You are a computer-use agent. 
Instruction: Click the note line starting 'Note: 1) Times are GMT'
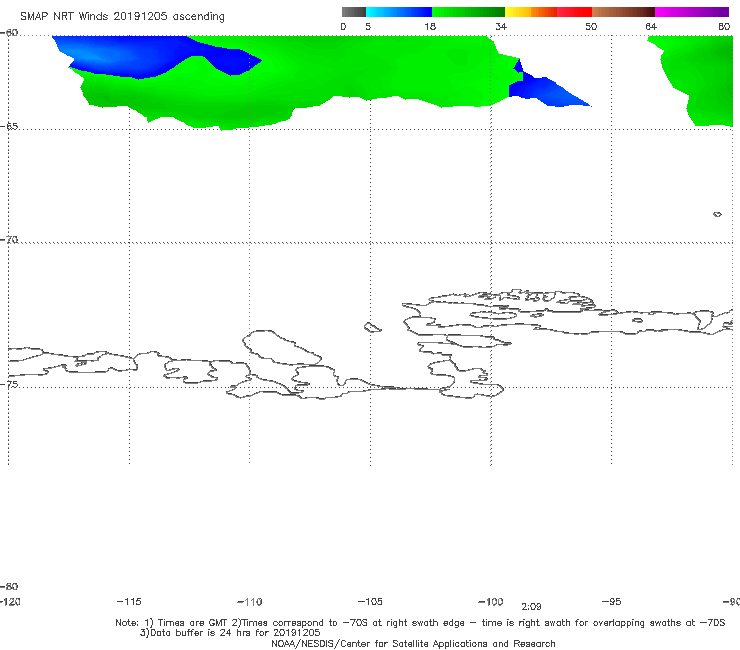420,623
